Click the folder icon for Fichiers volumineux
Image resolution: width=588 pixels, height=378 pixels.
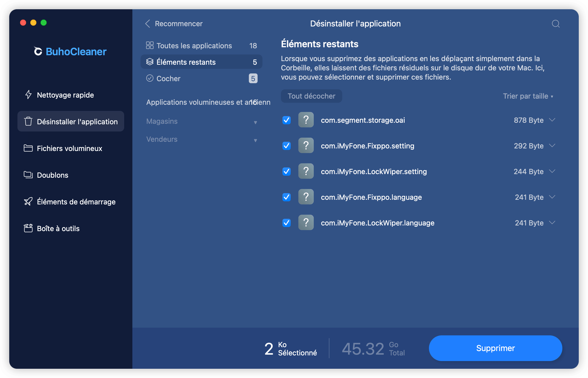28,148
